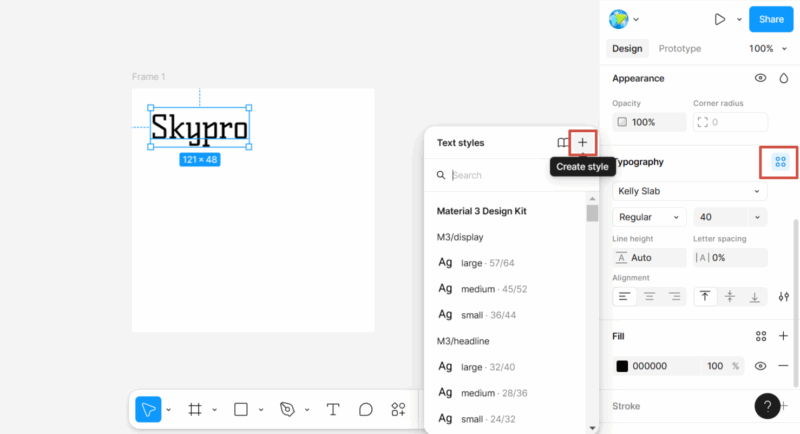800x434 pixels.
Task: Remove the fill with minus icon
Action: (783, 366)
